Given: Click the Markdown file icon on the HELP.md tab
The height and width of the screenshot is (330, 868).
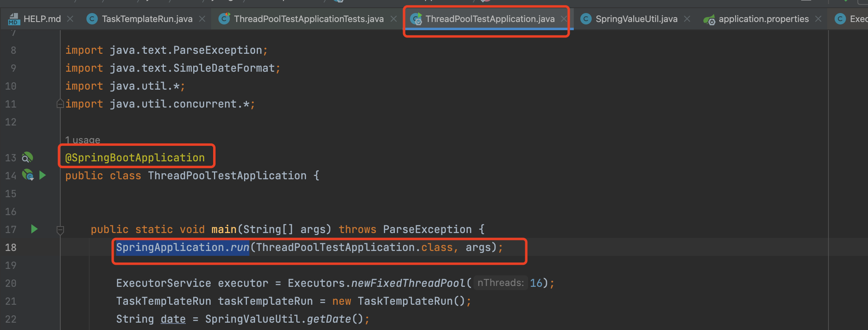Looking at the screenshot, I should [14, 19].
